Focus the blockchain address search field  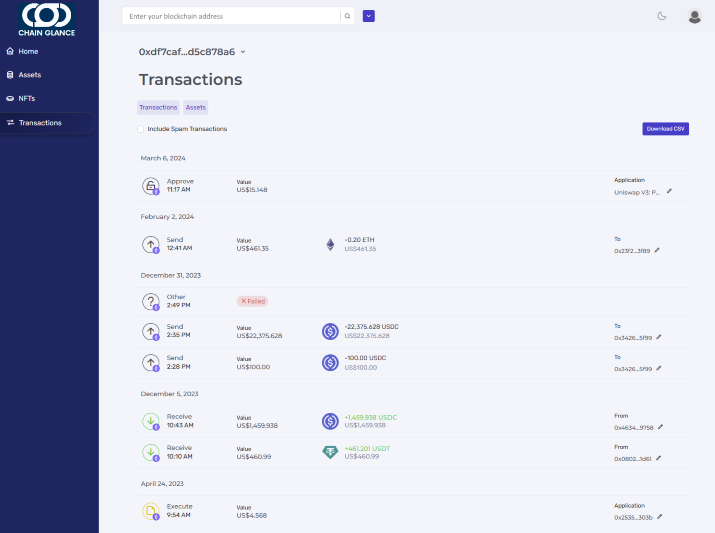tap(230, 16)
